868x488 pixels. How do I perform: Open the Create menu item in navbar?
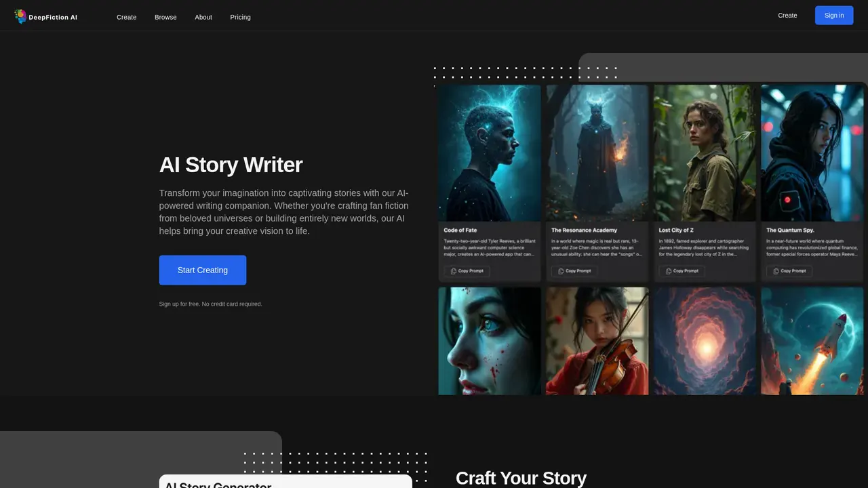click(x=126, y=17)
